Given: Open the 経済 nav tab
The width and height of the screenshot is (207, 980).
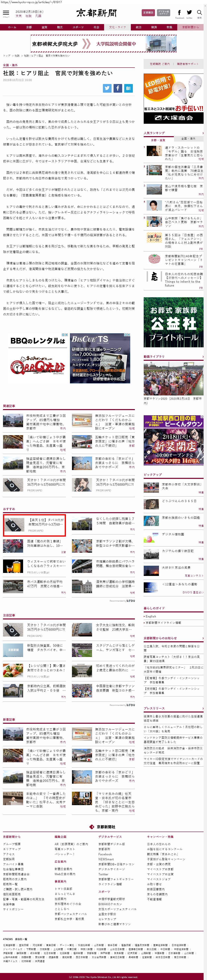Looking at the screenshot, I should [x=154, y=27].
